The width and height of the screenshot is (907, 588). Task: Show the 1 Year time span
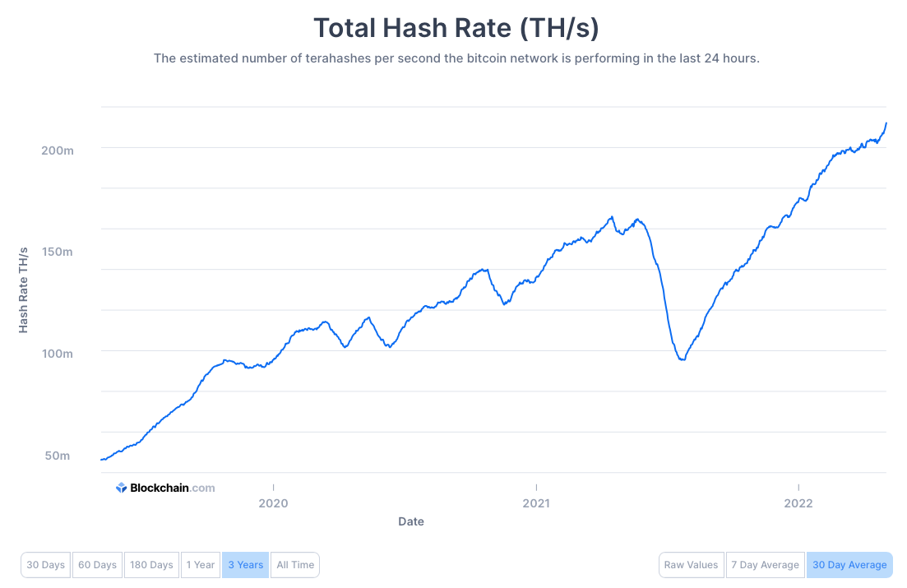click(201, 565)
